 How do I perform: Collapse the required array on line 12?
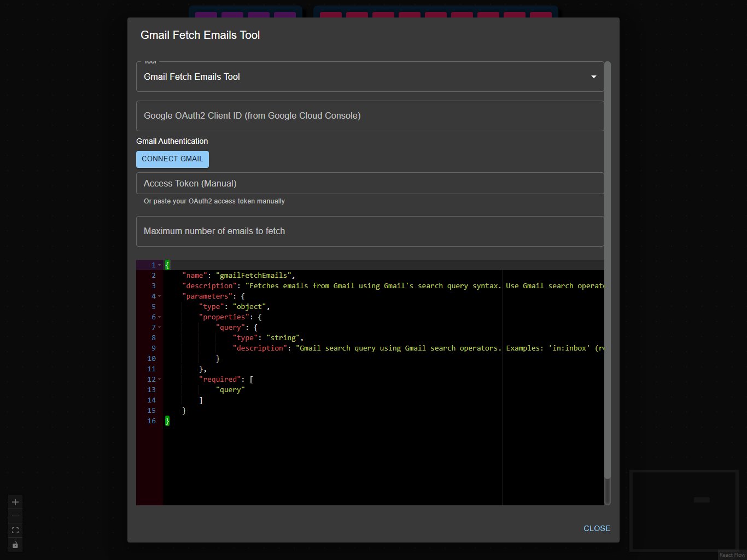tap(160, 380)
